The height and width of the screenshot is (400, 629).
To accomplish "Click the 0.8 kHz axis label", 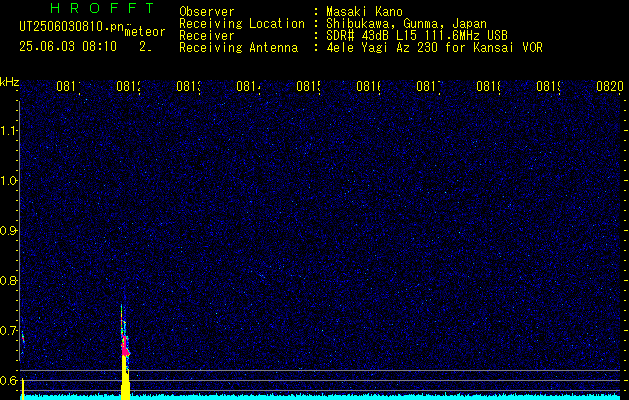I will point(9,280).
